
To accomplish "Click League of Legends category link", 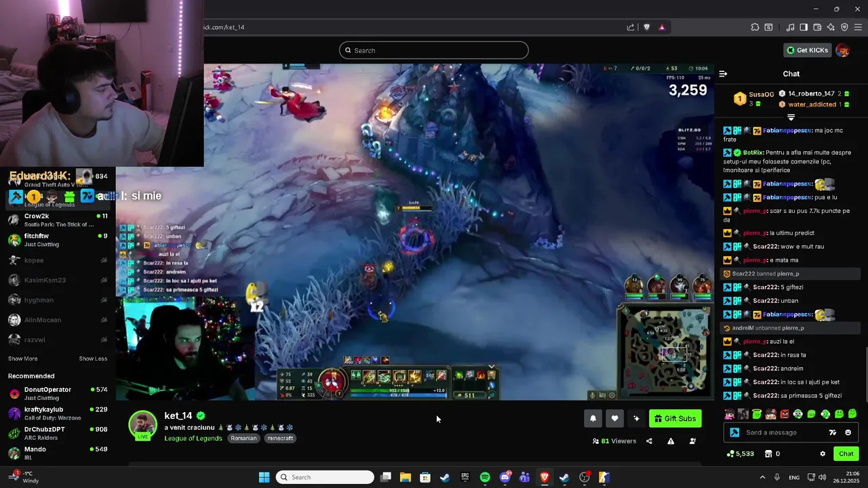I will [193, 439].
